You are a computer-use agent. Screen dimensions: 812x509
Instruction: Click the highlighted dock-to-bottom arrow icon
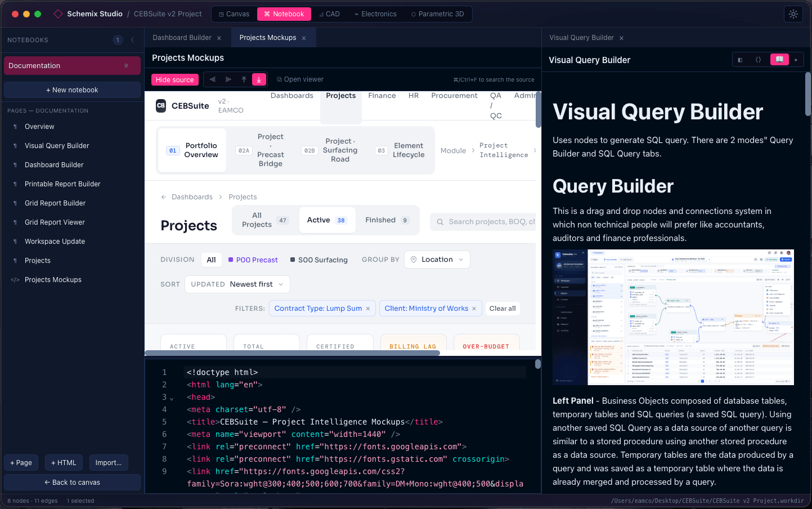[x=259, y=79]
